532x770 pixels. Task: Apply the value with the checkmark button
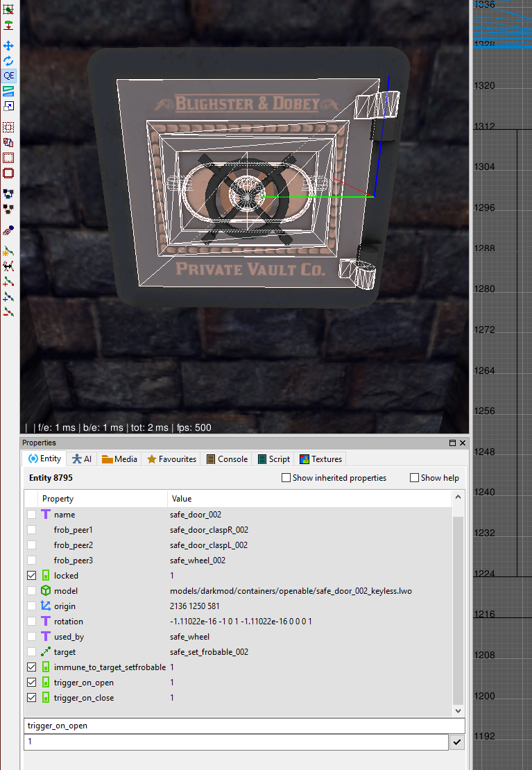coord(456,742)
